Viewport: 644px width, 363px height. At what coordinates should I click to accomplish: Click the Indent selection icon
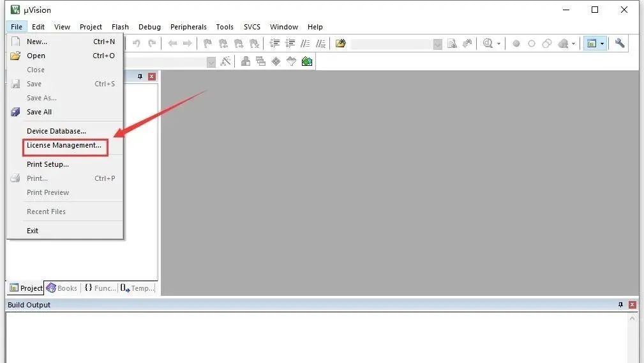click(274, 43)
